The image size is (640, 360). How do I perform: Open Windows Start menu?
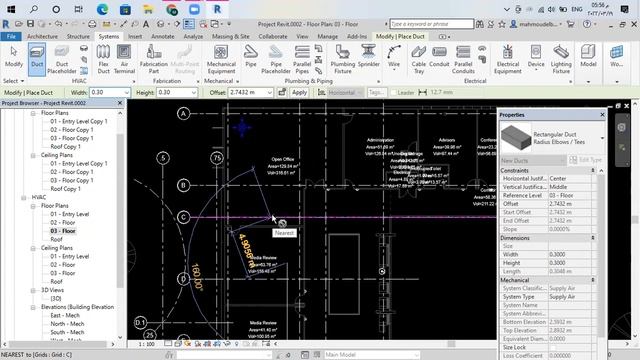tap(11, 9)
